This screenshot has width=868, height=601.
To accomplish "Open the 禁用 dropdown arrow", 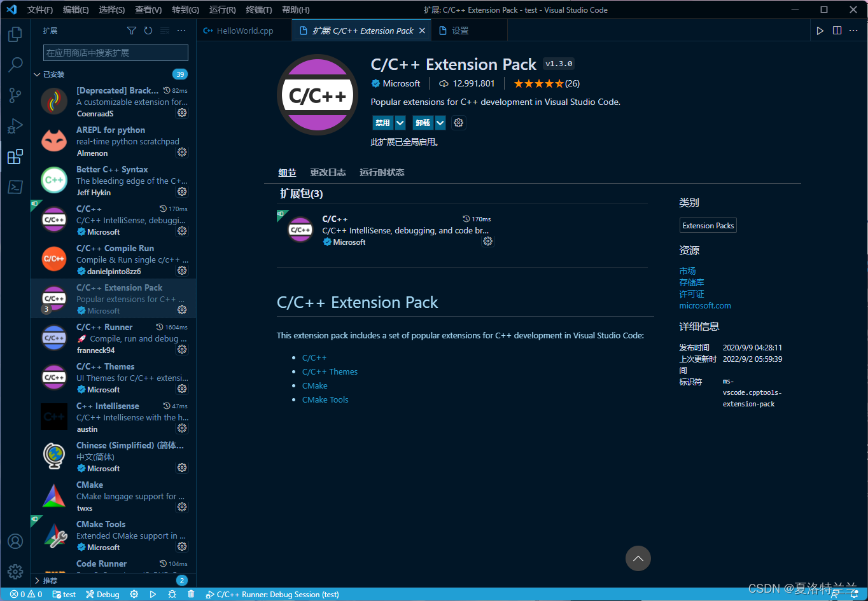I will (400, 123).
